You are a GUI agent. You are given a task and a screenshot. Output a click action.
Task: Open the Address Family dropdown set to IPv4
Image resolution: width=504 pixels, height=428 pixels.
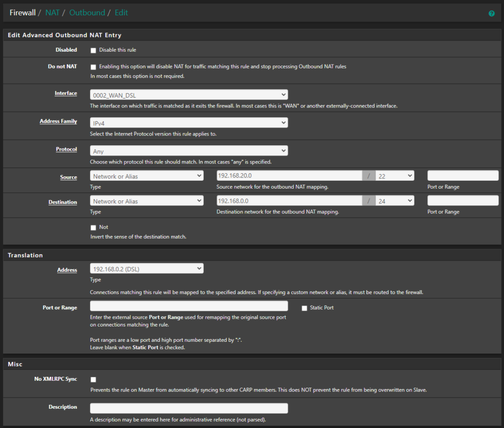point(189,122)
